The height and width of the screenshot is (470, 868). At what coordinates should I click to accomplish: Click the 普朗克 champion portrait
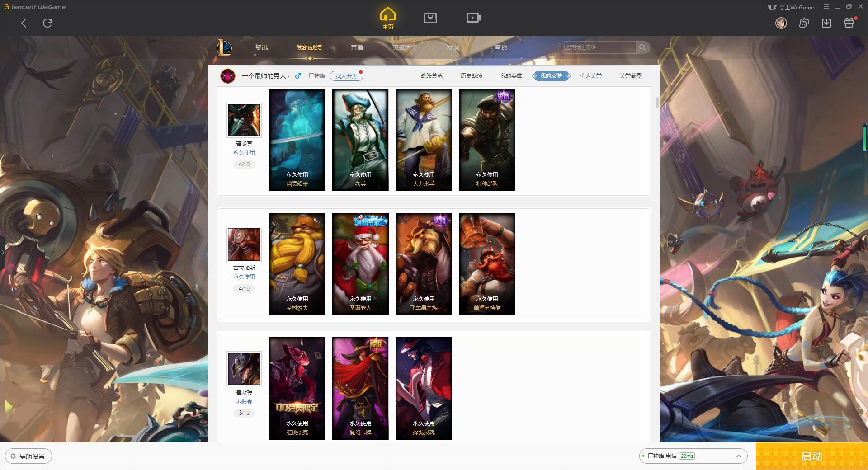(x=244, y=120)
